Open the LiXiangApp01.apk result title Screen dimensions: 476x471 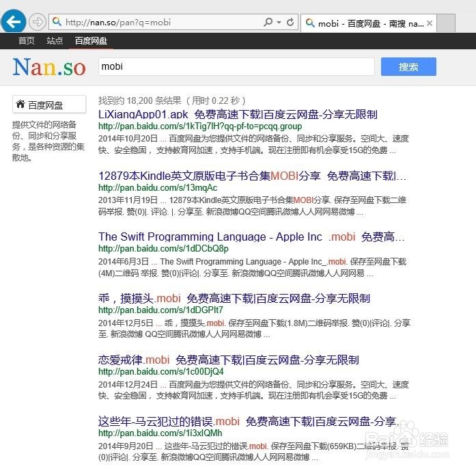pyautogui.click(x=238, y=114)
